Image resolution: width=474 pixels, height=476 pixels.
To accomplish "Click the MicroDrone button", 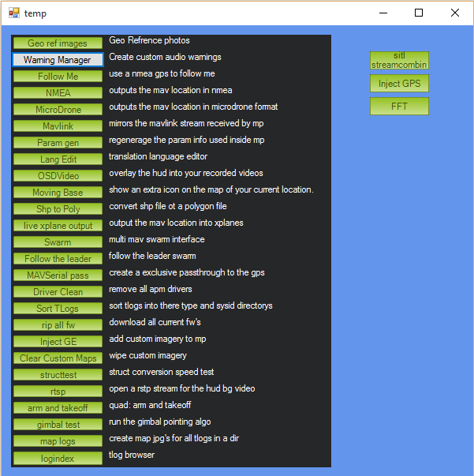I will (58, 110).
